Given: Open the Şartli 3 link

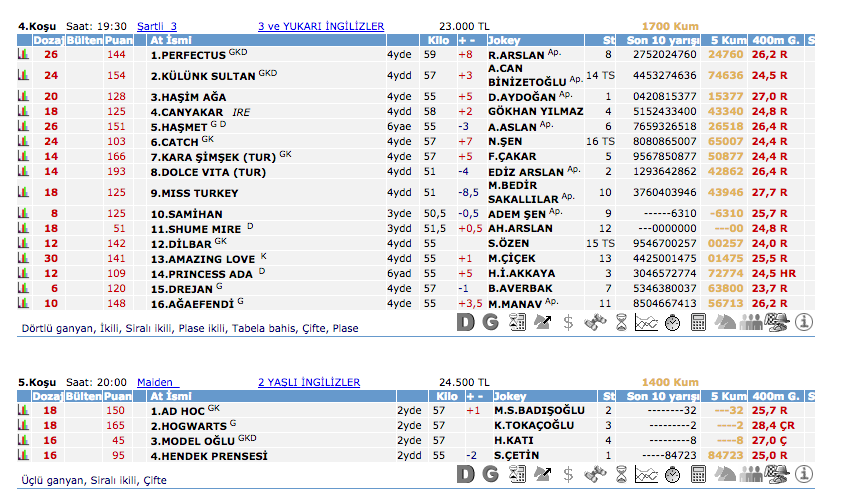Looking at the screenshot, I should click(157, 26).
